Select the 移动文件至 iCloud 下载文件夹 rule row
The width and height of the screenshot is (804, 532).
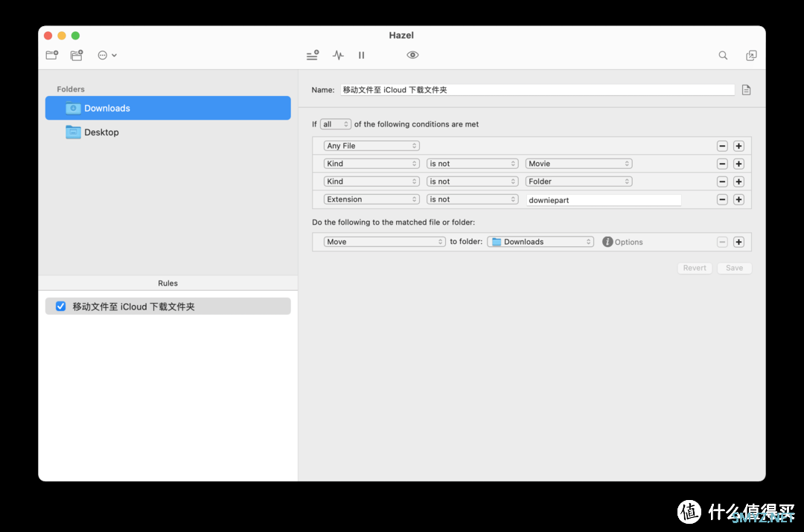click(x=167, y=307)
